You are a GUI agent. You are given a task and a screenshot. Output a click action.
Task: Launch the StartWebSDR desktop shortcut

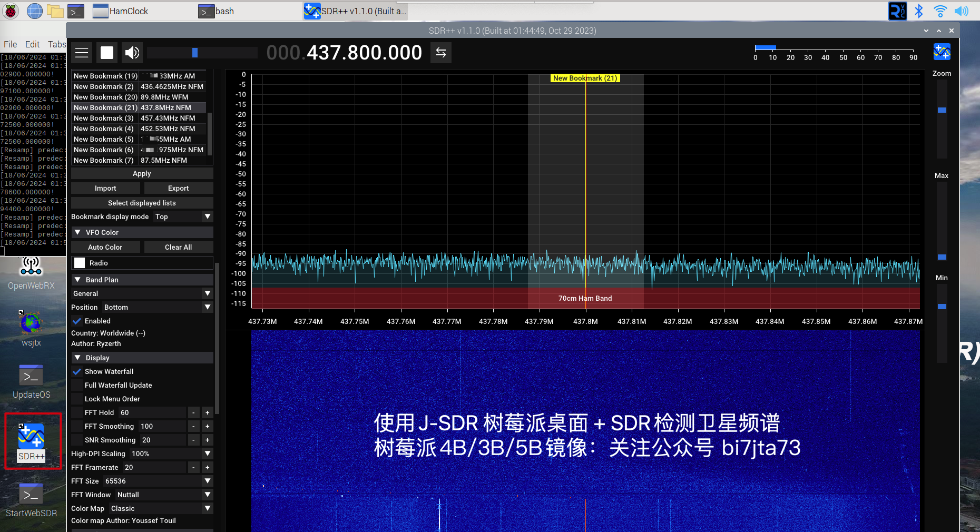31,500
